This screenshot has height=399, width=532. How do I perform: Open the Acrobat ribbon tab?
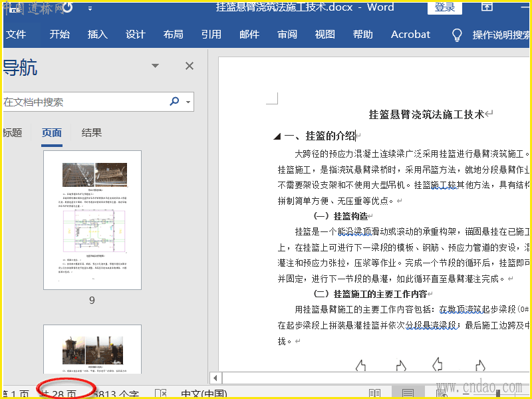pyautogui.click(x=410, y=35)
